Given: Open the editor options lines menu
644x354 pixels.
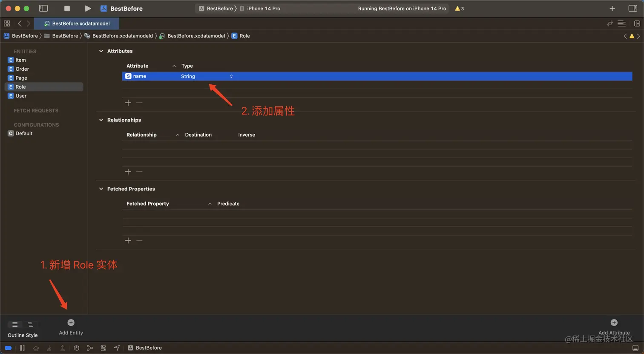Looking at the screenshot, I should pyautogui.click(x=621, y=23).
